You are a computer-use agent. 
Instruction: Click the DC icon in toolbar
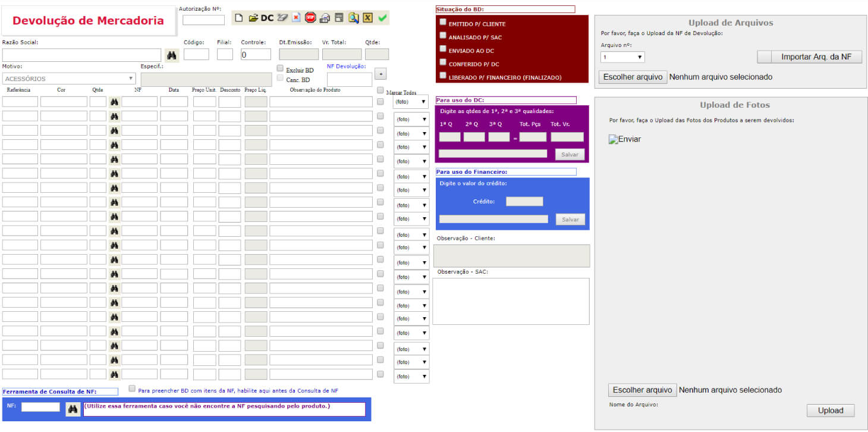click(x=267, y=18)
